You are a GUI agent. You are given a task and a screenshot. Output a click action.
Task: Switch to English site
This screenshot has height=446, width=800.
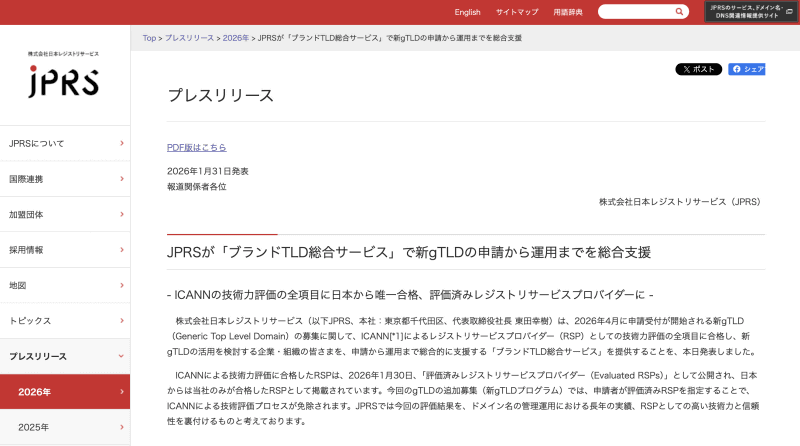(467, 12)
